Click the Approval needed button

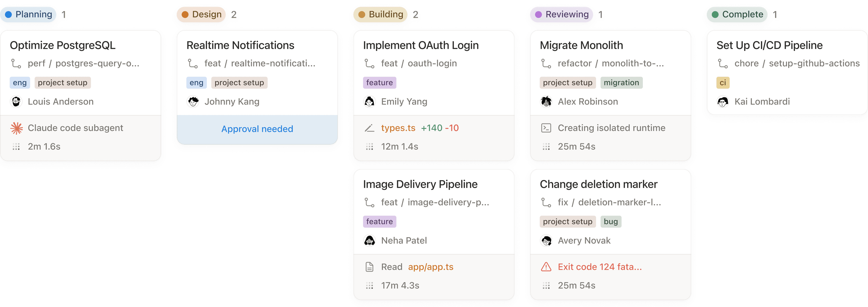pyautogui.click(x=257, y=129)
